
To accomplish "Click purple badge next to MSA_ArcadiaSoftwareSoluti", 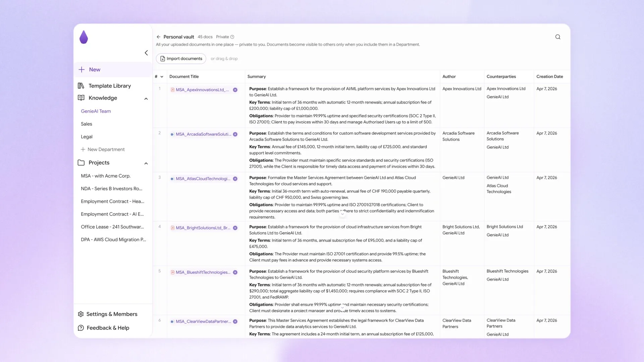I will 235,134.
